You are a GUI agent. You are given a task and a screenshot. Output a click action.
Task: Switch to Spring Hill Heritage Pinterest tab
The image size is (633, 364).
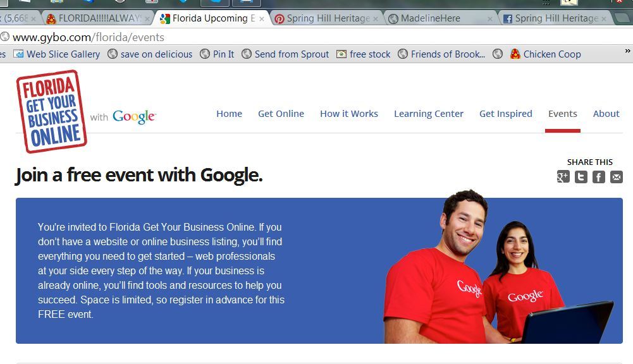click(326, 18)
